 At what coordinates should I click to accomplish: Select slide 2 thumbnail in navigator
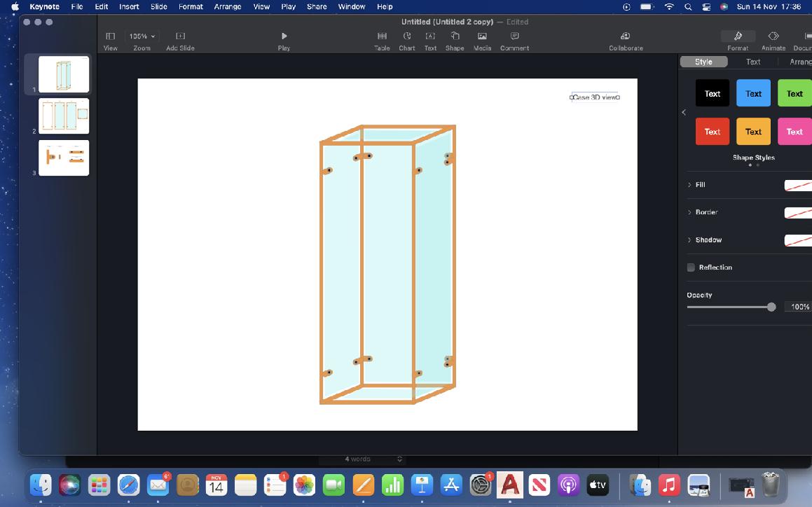tap(64, 116)
